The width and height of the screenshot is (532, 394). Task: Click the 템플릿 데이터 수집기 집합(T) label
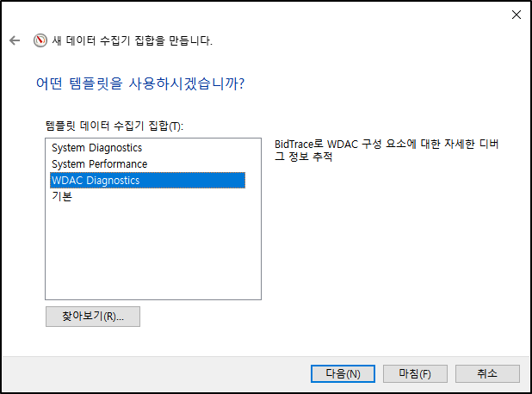pyautogui.click(x=114, y=126)
